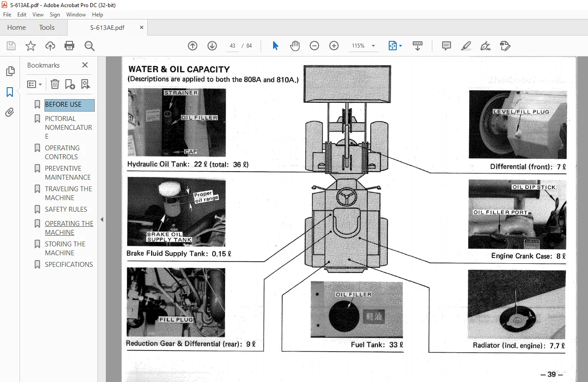Zoom in with the plus button
Image resolution: width=588 pixels, height=382 pixels.
pyautogui.click(x=334, y=46)
